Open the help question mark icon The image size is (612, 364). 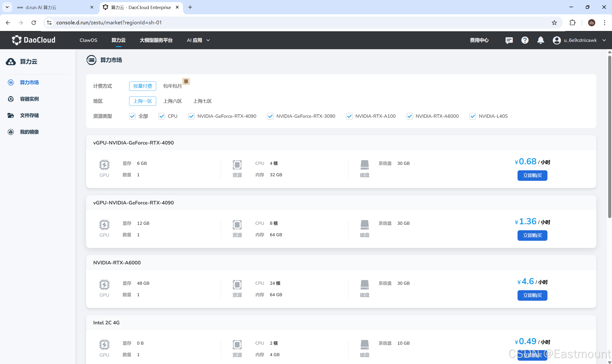coord(525,40)
